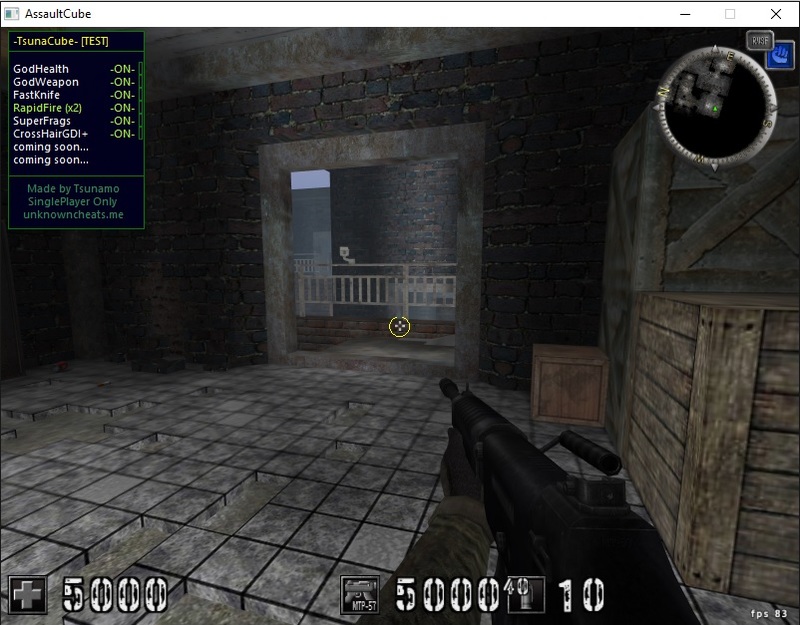Toggle the RapidFire (x2) -ON- status

122,108
